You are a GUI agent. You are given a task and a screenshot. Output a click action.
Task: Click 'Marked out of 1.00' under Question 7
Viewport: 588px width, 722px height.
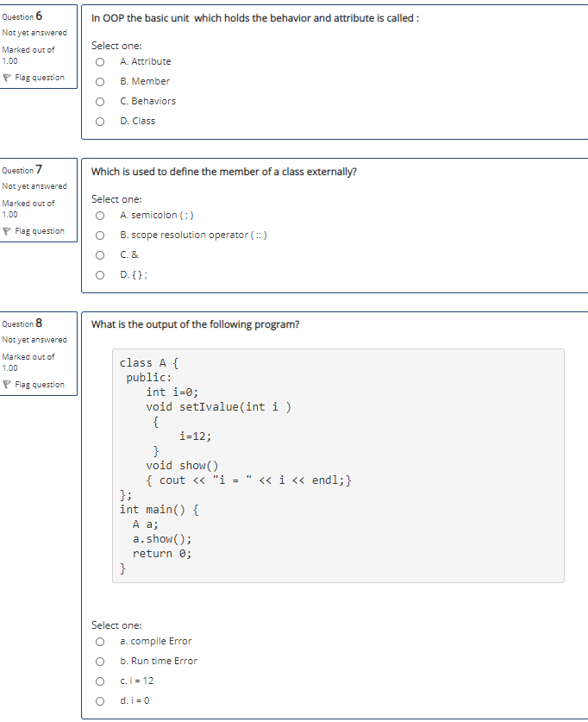28,209
